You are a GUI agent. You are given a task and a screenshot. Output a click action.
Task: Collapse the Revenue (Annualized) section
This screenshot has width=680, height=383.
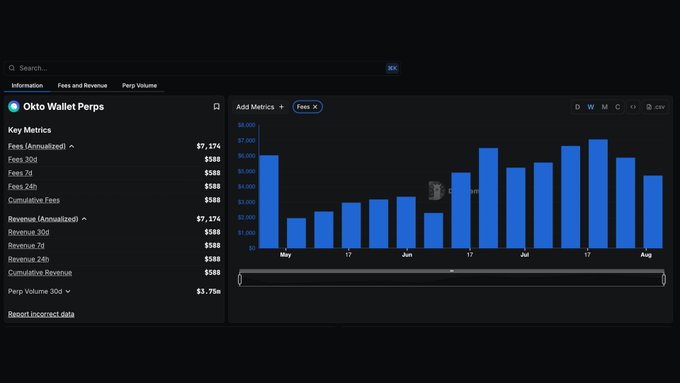pos(84,219)
